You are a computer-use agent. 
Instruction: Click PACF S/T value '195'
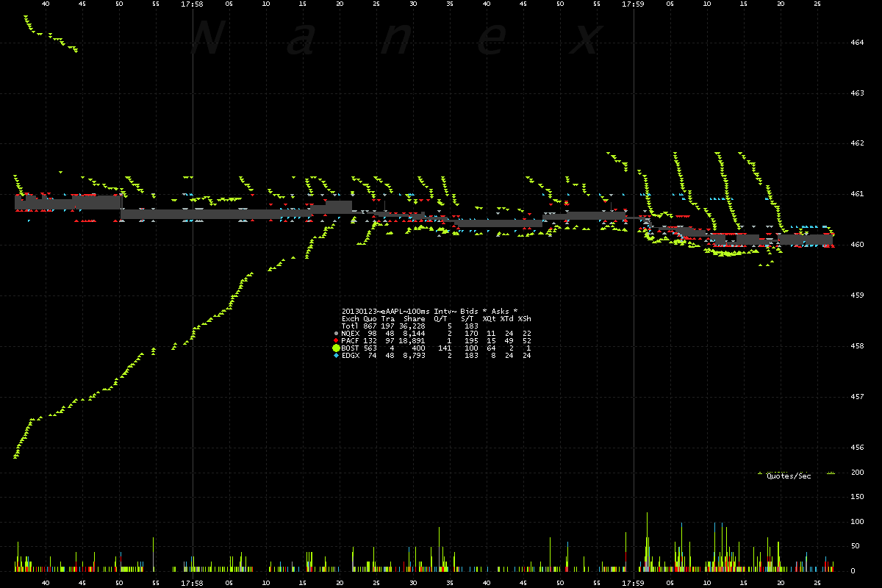pyautogui.click(x=471, y=340)
